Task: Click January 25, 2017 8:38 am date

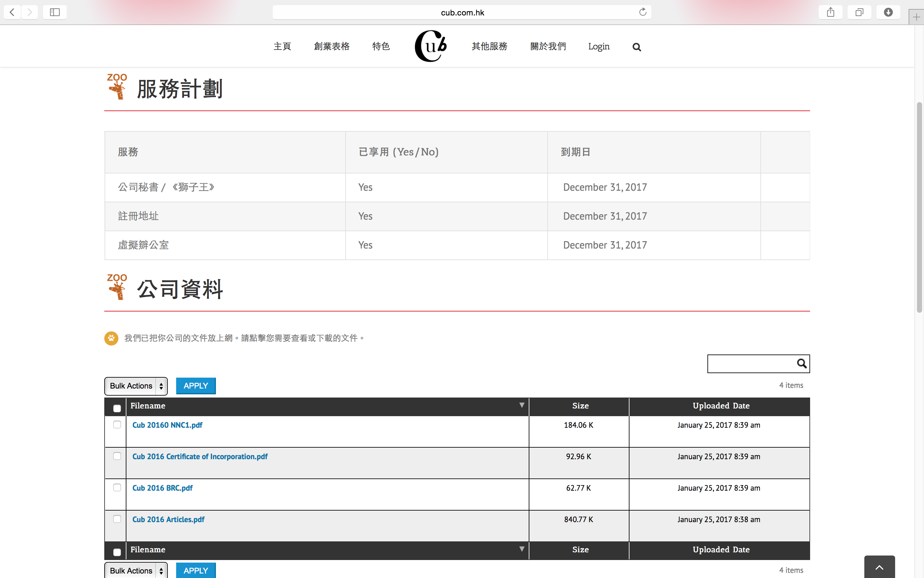Action: 719,519
